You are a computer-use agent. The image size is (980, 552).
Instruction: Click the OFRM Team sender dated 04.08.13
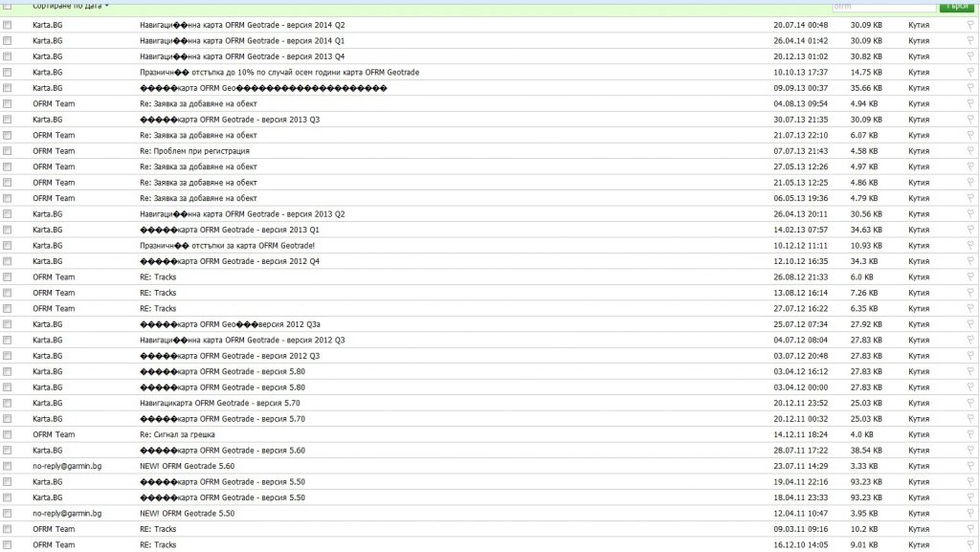point(54,103)
